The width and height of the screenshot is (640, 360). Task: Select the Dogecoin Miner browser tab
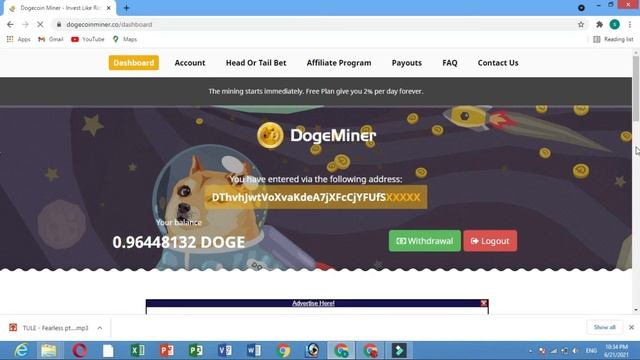pos(60,8)
